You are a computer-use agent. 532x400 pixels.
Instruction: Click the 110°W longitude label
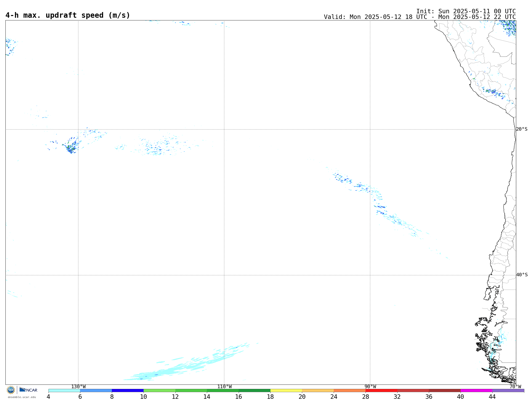(x=224, y=387)
